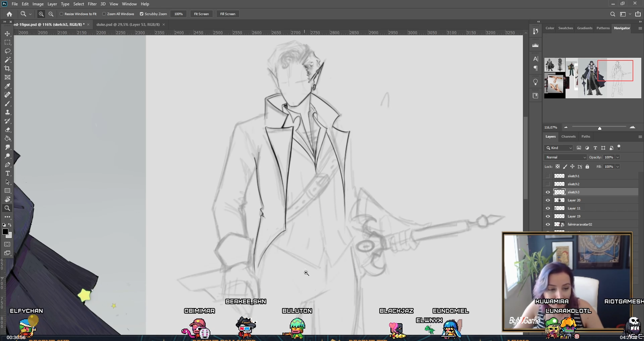The width and height of the screenshot is (644, 341).
Task: Click the Navigator zoom slider handle
Action: click(x=600, y=128)
